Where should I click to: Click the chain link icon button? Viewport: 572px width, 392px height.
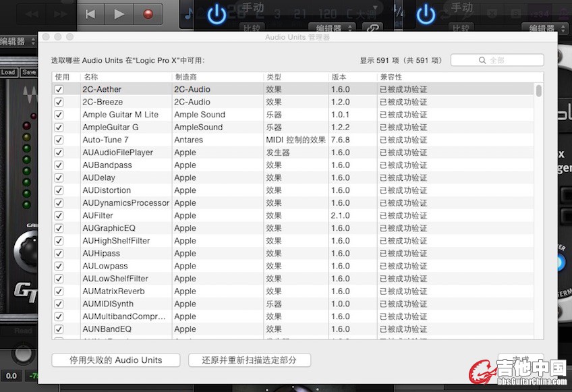(x=372, y=28)
